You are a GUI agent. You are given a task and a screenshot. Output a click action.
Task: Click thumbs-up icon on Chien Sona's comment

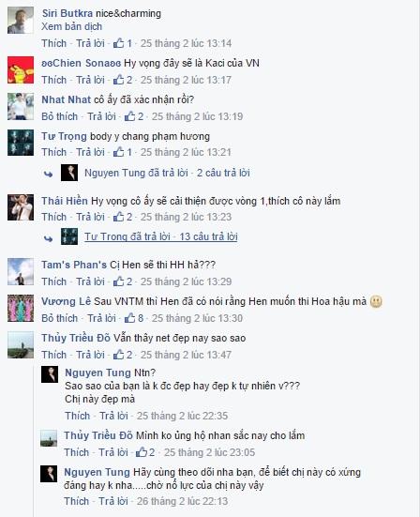click(x=118, y=80)
